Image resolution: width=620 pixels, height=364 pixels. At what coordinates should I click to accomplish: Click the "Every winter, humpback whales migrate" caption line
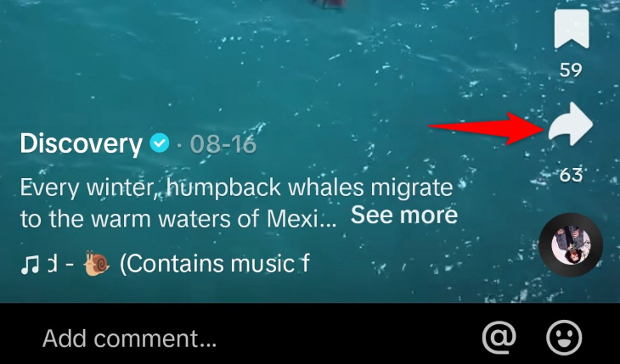(x=236, y=188)
